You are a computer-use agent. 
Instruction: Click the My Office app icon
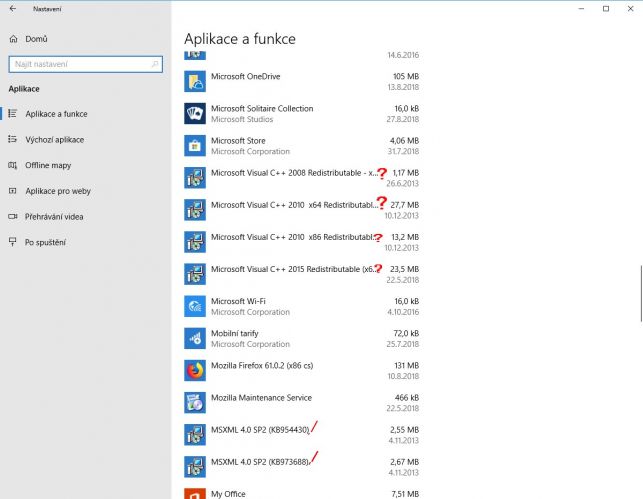tap(195, 494)
